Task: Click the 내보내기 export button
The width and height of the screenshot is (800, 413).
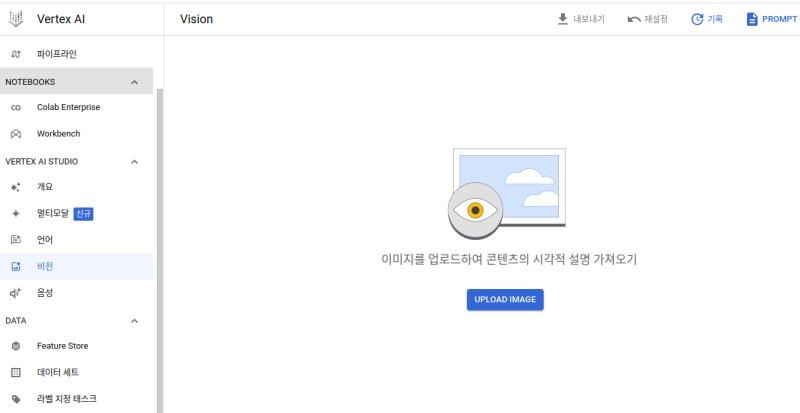Action: tap(581, 19)
